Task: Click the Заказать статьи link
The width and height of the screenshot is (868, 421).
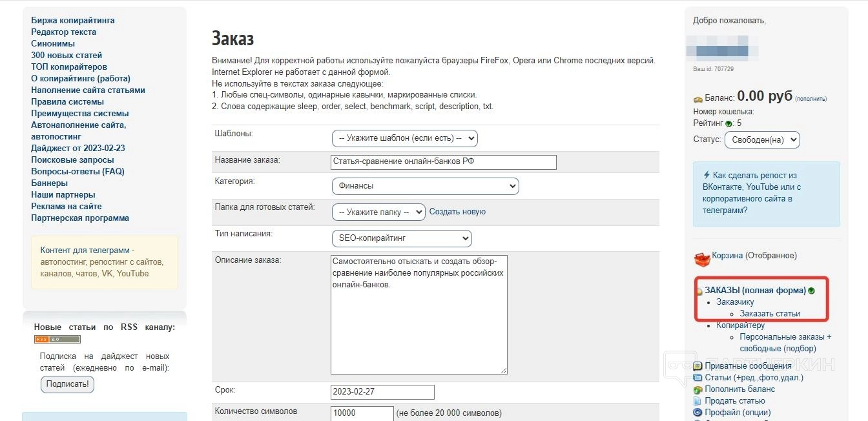Action: pyautogui.click(x=770, y=313)
